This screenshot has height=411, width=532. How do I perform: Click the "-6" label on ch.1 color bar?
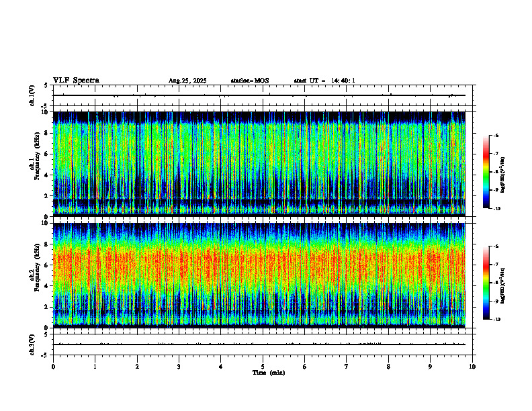(496, 135)
